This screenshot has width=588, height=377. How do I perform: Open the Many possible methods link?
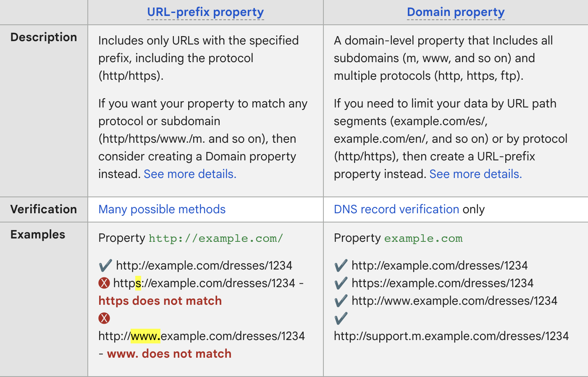coord(162,209)
